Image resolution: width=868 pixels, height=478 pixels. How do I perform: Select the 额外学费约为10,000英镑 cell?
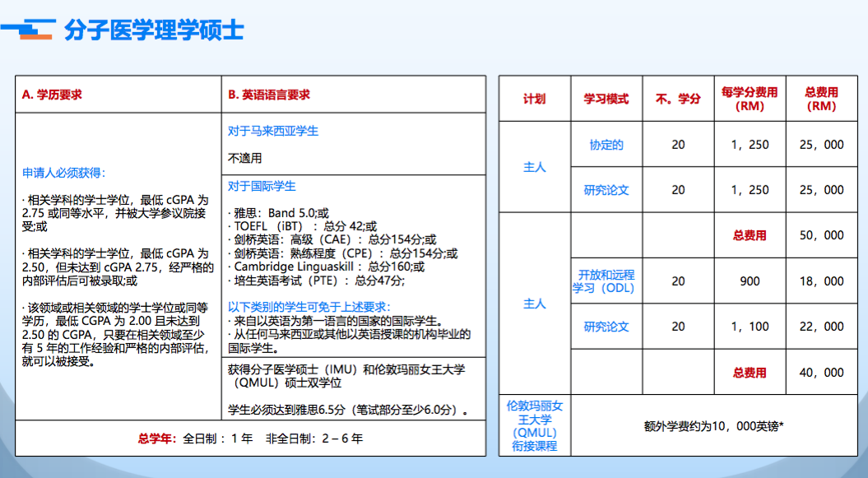[x=713, y=426]
